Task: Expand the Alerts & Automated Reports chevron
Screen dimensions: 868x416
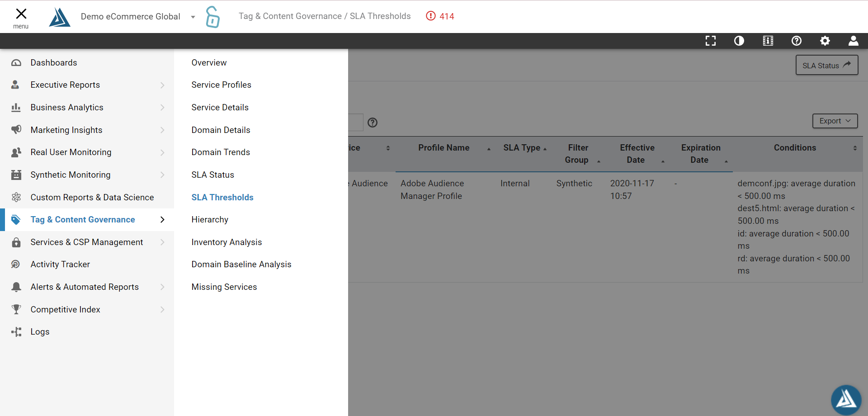Action: coord(162,287)
